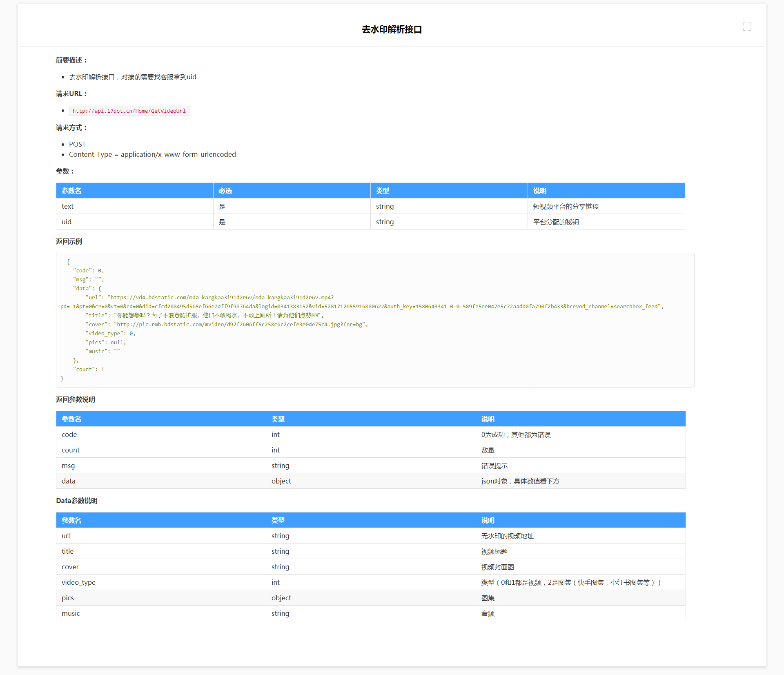784x675 pixels.
Task: Click the 必选 column header
Action: tap(292, 191)
